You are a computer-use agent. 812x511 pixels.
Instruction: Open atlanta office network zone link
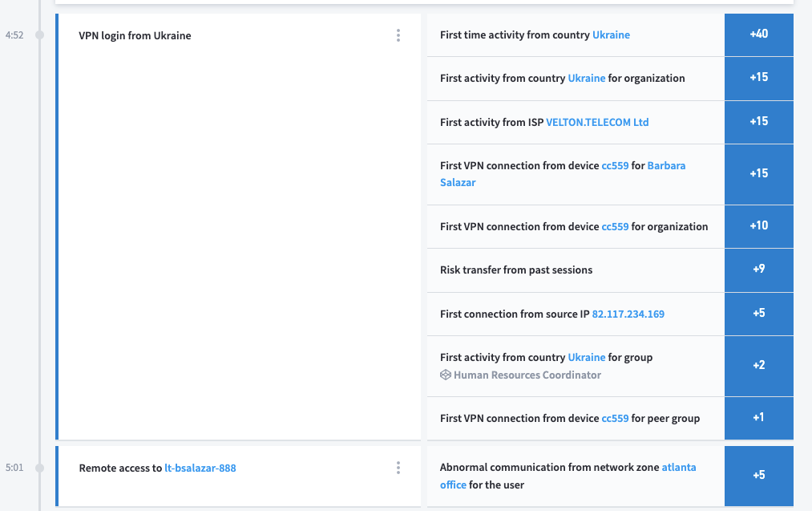coord(678,467)
